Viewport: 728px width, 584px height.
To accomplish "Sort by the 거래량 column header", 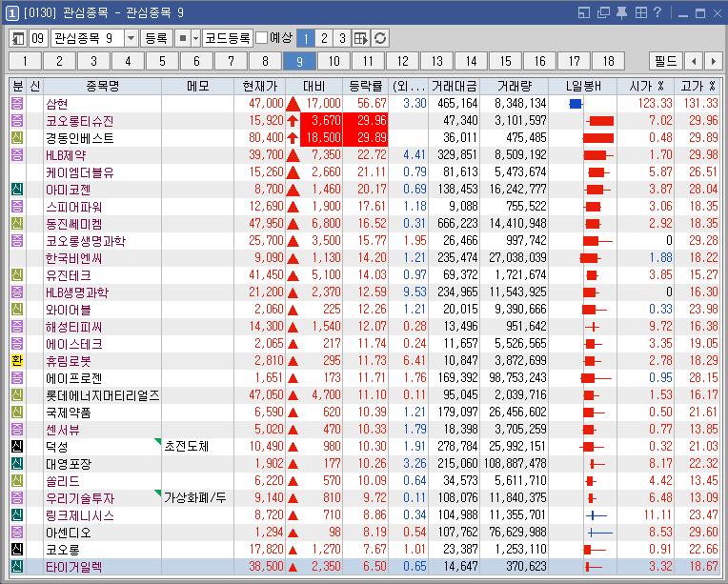I will [x=514, y=86].
